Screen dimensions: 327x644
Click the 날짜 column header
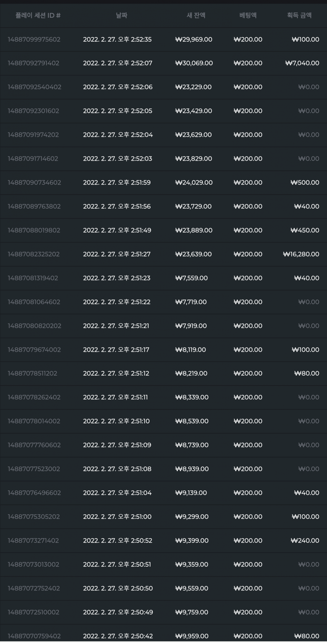point(122,15)
